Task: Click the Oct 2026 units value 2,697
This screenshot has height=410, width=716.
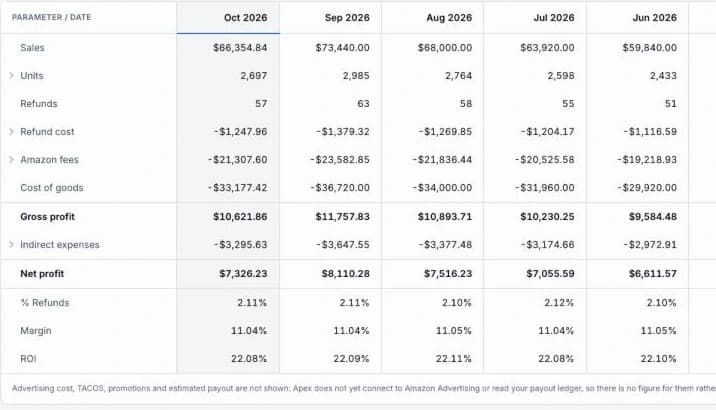Action: 254,76
